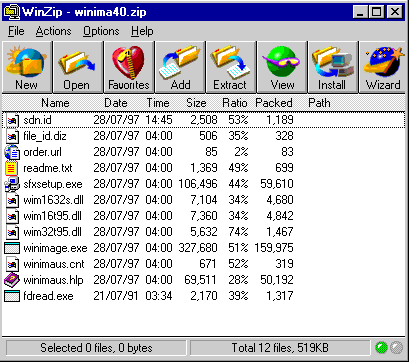Select the winimaus.hlp help book icon
The height and width of the screenshot is (362, 409).
[x=12, y=280]
